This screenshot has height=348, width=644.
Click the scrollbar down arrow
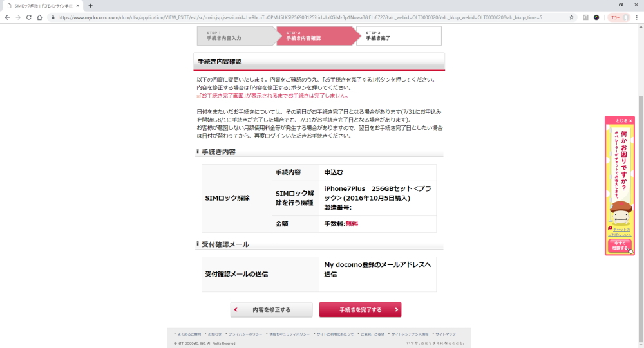(x=641, y=345)
